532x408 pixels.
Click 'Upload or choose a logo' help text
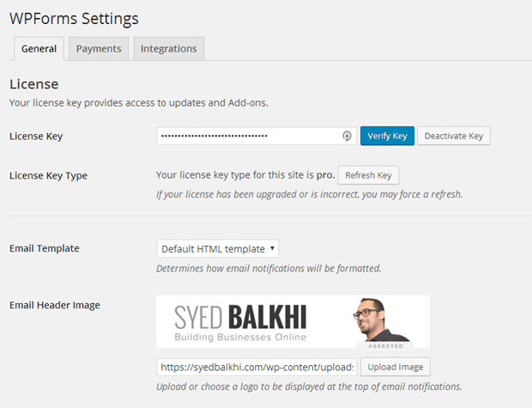309,387
